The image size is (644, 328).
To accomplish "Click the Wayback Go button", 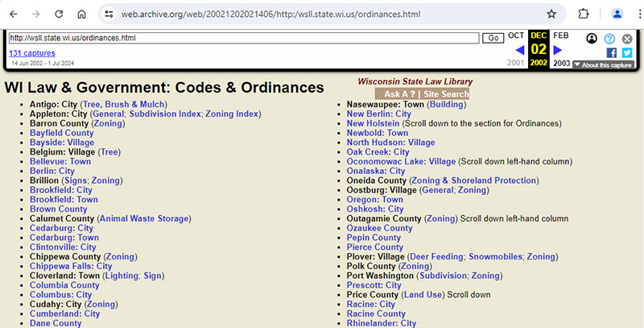I will click(x=493, y=38).
